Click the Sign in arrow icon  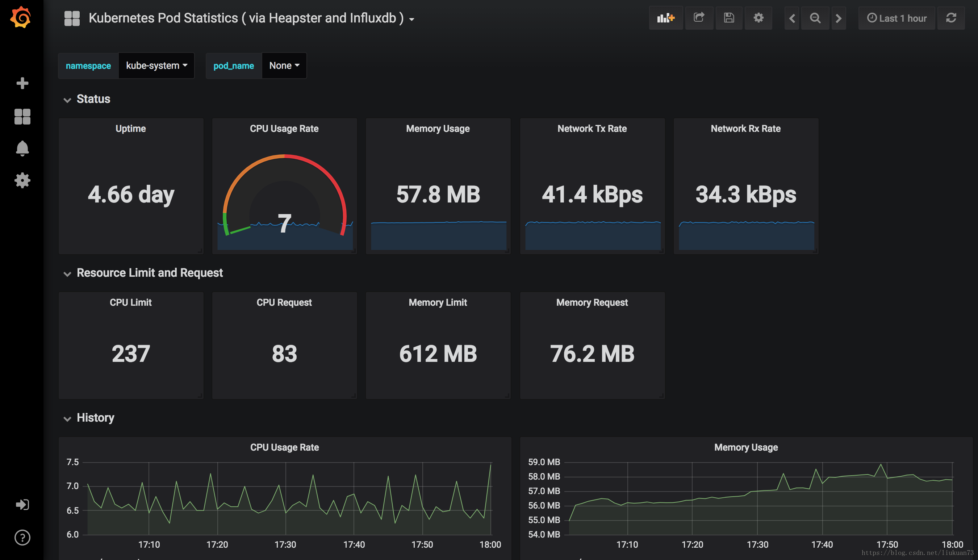pyautogui.click(x=22, y=504)
